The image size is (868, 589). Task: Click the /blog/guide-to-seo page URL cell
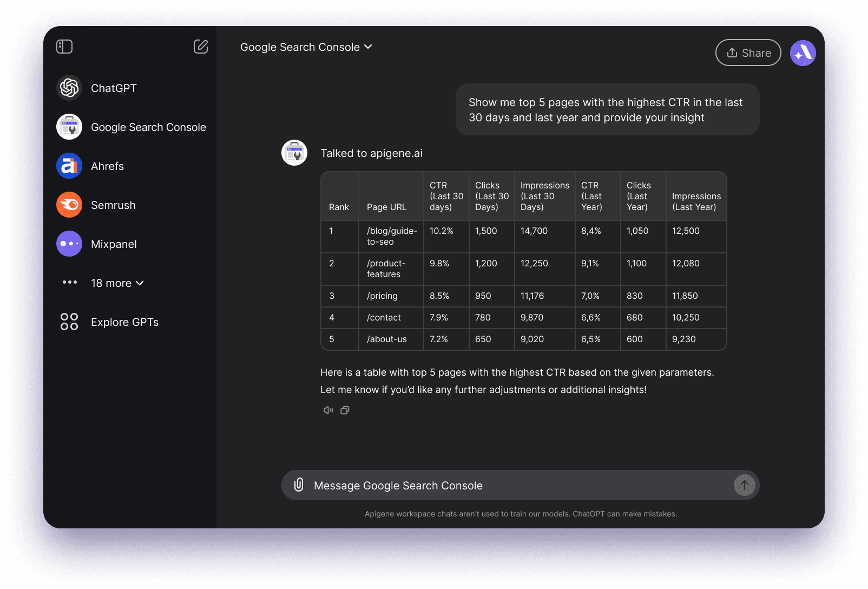coord(391,237)
